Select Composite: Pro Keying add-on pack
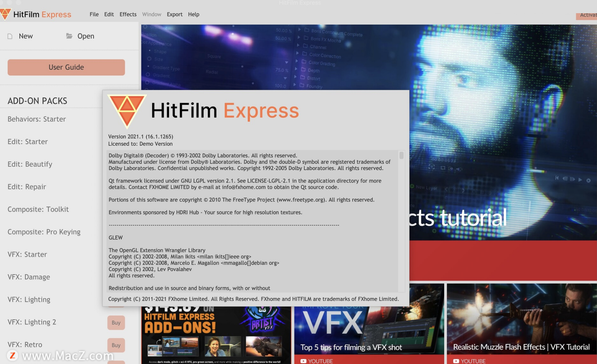Viewport: 597px width, 364px height. pos(44,232)
